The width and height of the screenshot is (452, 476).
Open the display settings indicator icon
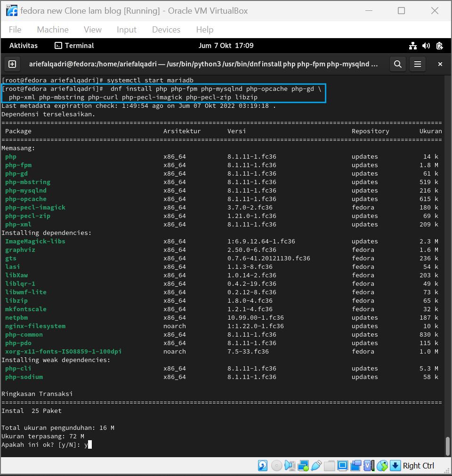point(343,465)
